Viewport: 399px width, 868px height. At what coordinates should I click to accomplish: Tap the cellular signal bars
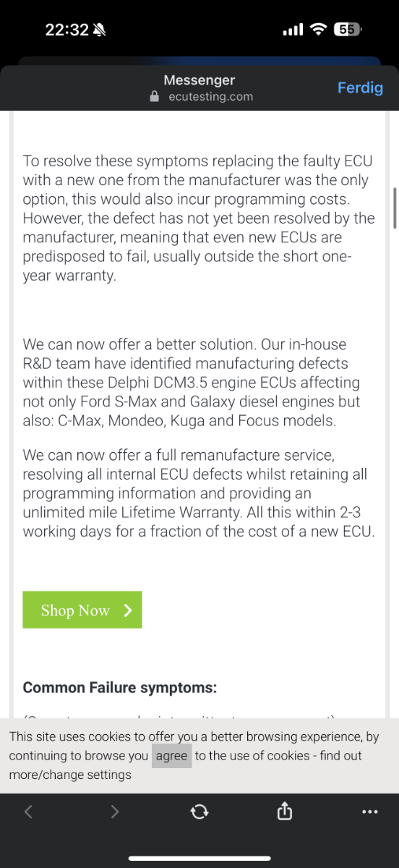coord(293,30)
